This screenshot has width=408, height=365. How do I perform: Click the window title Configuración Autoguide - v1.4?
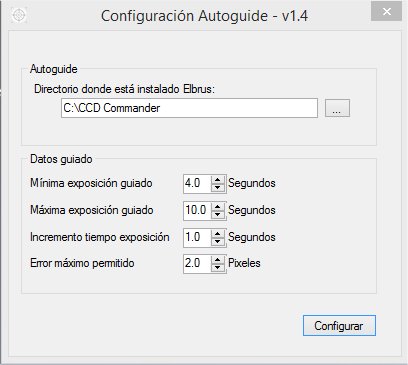(x=204, y=16)
